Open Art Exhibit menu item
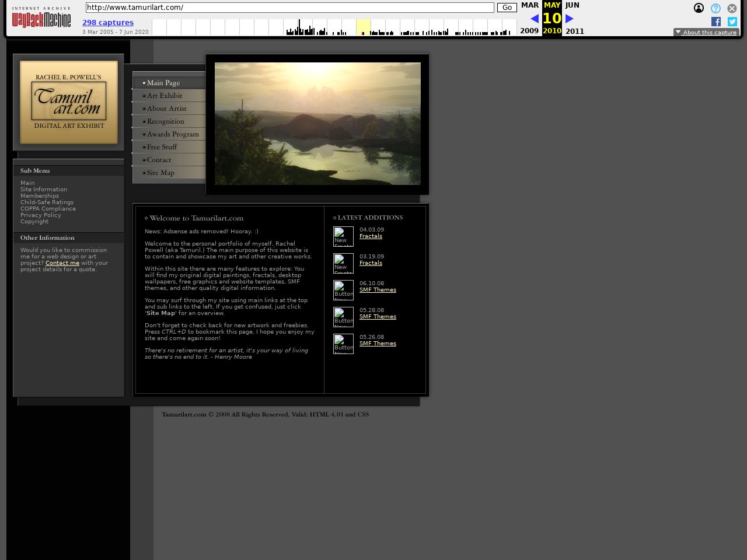Screen dimensions: 747x560 (165, 96)
